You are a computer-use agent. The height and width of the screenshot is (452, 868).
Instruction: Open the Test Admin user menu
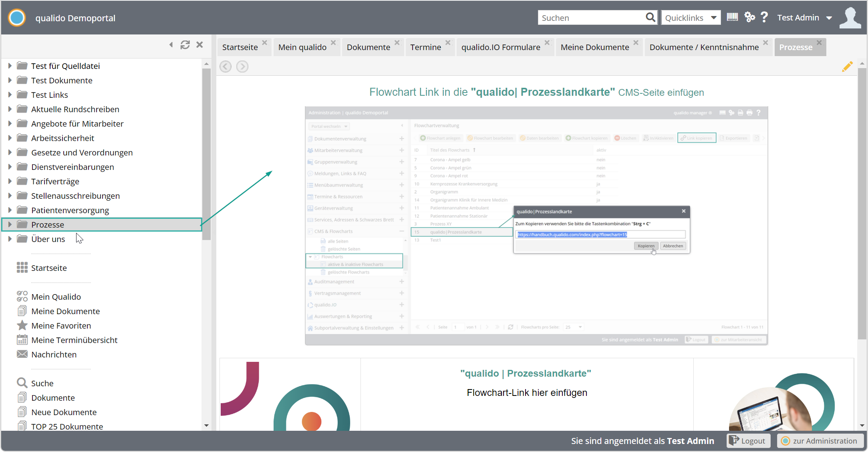coord(804,18)
